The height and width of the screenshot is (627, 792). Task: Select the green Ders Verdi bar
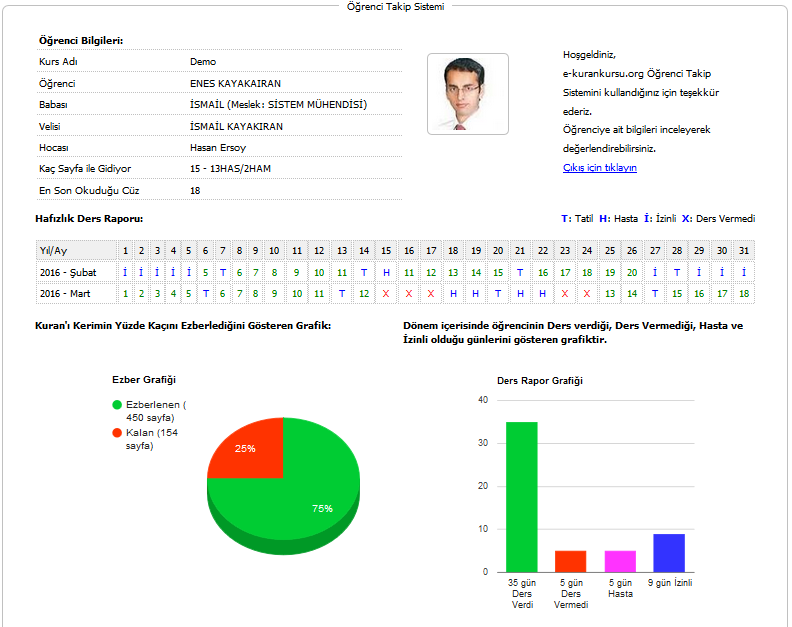tap(521, 496)
